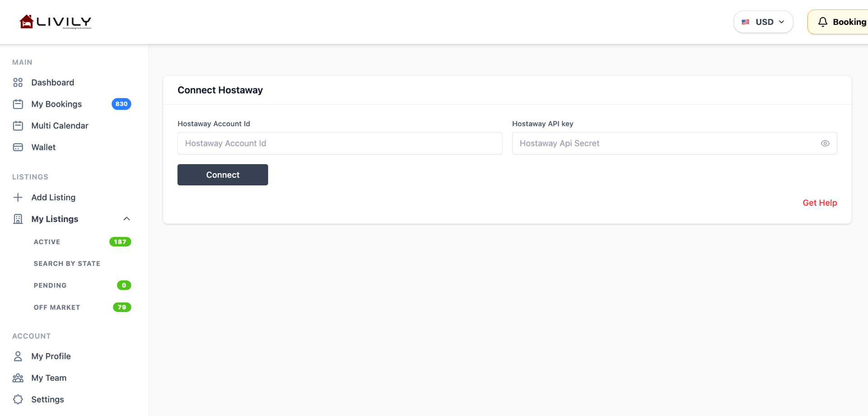The height and width of the screenshot is (416, 868).
Task: Click the Dashboard grid icon
Action: (x=18, y=82)
